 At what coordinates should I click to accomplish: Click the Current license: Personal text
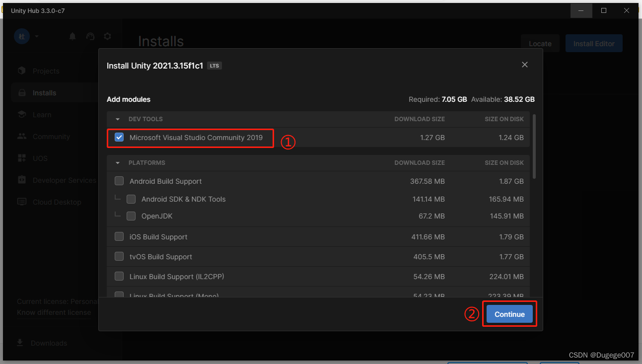coord(57,301)
